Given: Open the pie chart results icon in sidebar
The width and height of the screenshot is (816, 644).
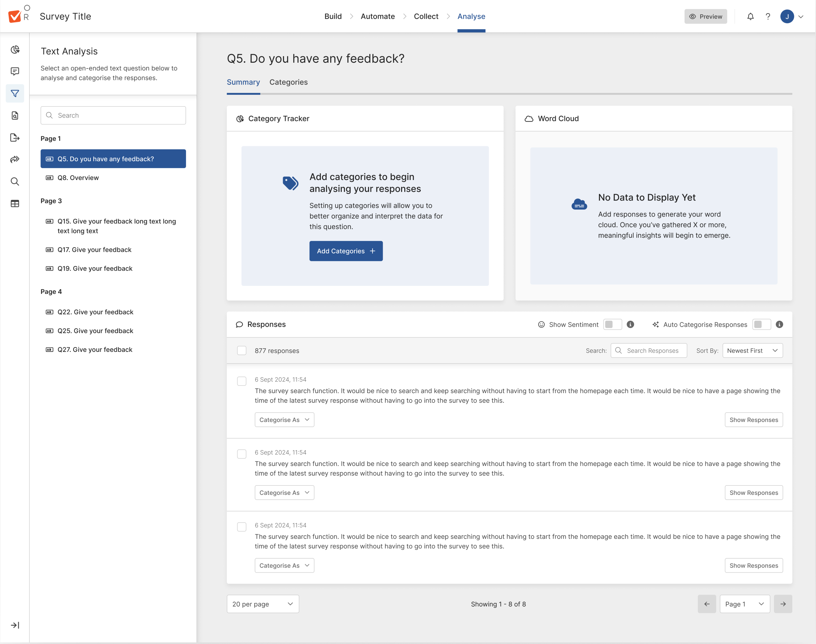Looking at the screenshot, I should (15, 50).
